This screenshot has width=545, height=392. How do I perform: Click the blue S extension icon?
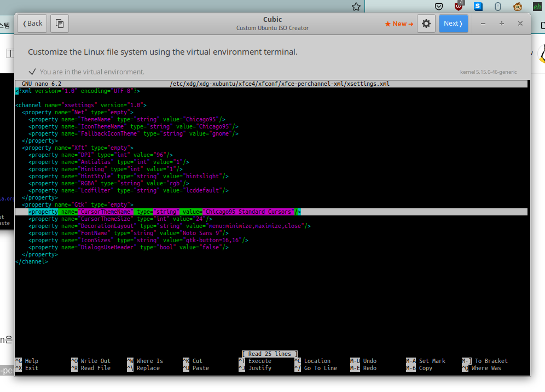[x=478, y=6]
